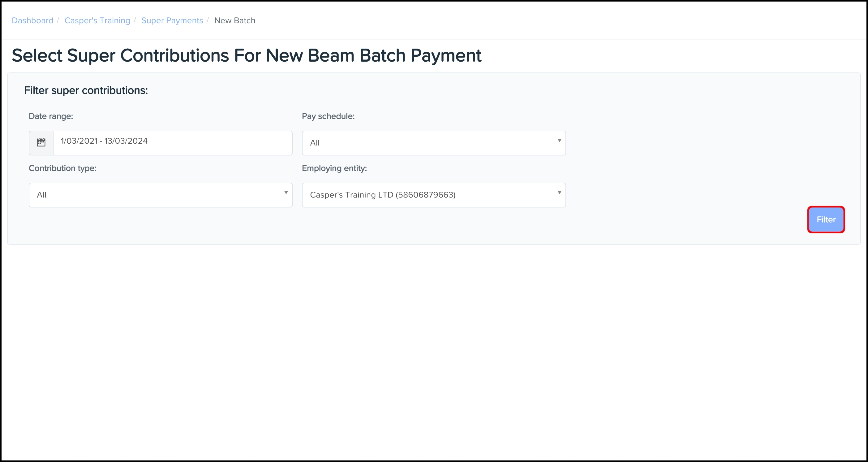Screen dimensions: 868x462
Task: Click the 'Date range:' label
Action: (x=51, y=116)
